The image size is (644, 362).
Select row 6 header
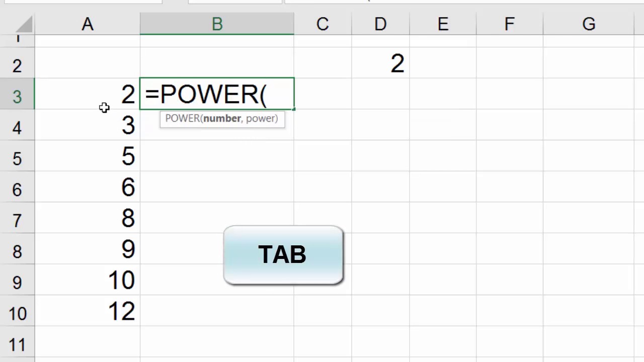(x=17, y=187)
